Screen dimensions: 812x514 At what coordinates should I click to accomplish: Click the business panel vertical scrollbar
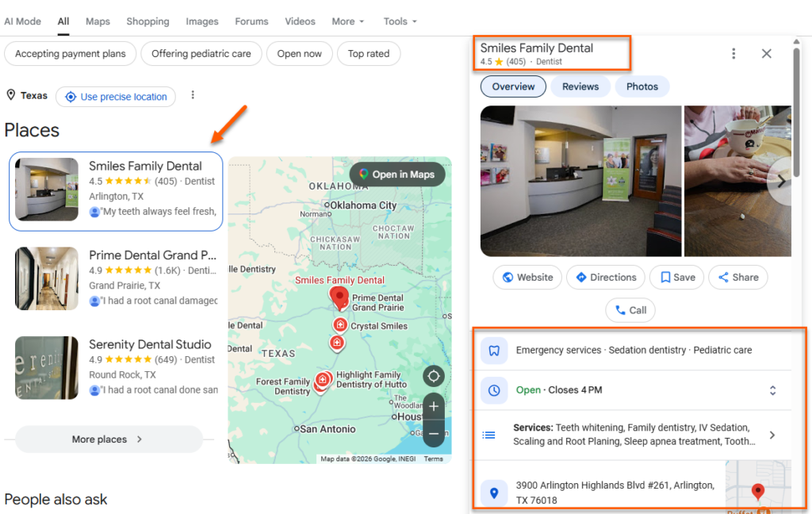point(796,111)
